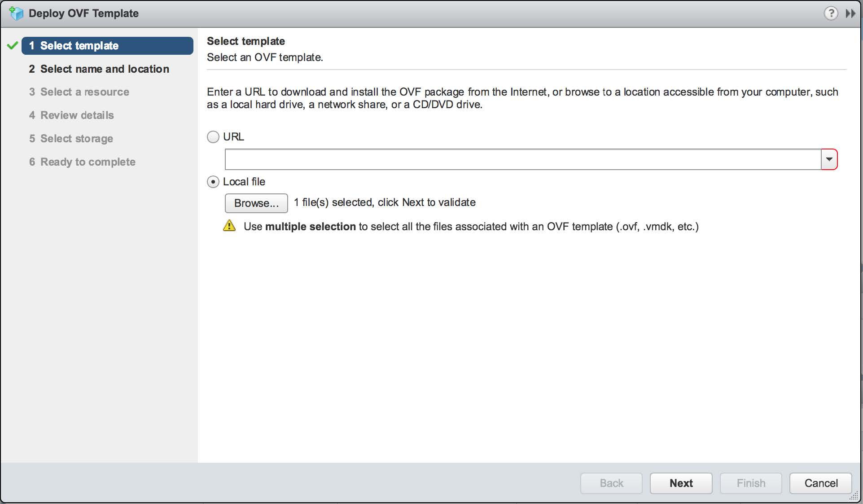Viewport: 863px width, 504px height.
Task: Click step 4 Review details
Action: tap(72, 115)
